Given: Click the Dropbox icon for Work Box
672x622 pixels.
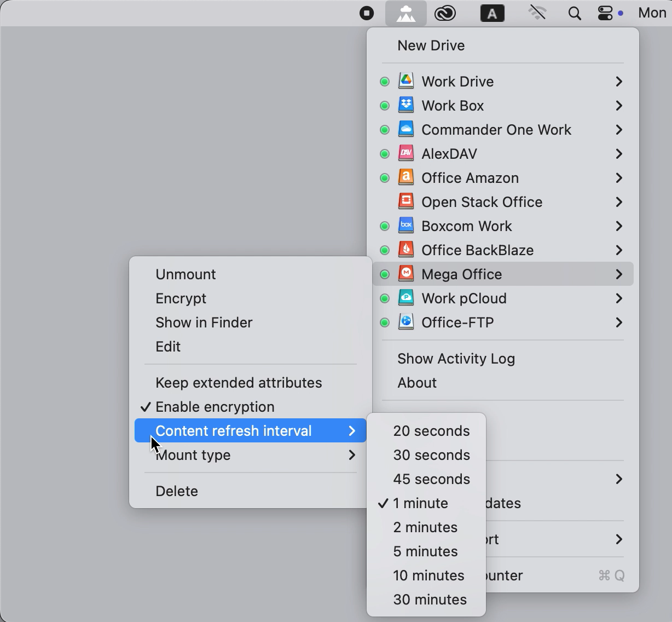Looking at the screenshot, I should [x=406, y=105].
